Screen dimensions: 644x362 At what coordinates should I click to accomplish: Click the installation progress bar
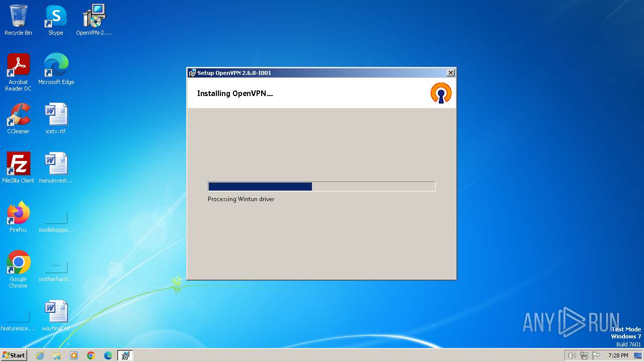click(x=321, y=187)
